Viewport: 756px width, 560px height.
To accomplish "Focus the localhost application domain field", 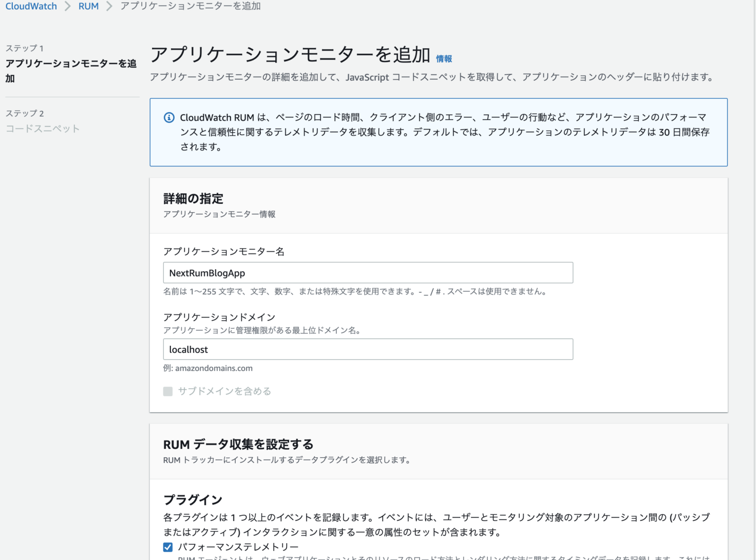I will (368, 349).
